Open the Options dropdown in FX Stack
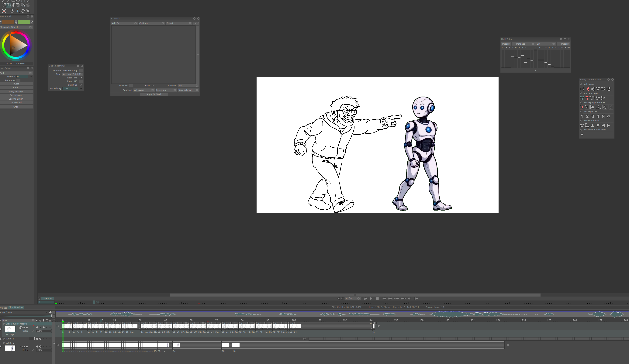This screenshot has height=364, width=629. 151,23
